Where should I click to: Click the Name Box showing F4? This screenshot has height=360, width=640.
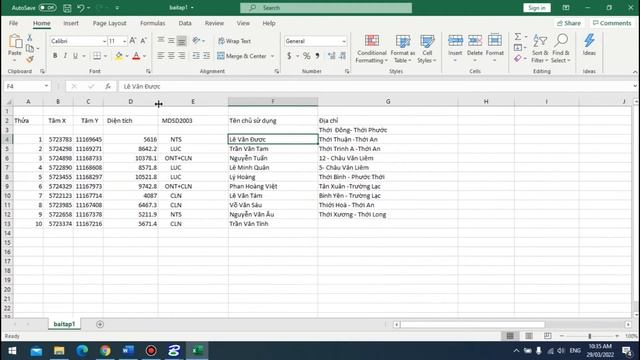click(27, 86)
